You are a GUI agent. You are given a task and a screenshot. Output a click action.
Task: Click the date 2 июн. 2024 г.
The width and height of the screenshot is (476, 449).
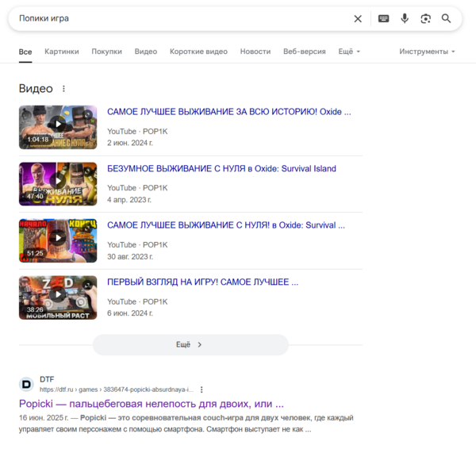130,143
